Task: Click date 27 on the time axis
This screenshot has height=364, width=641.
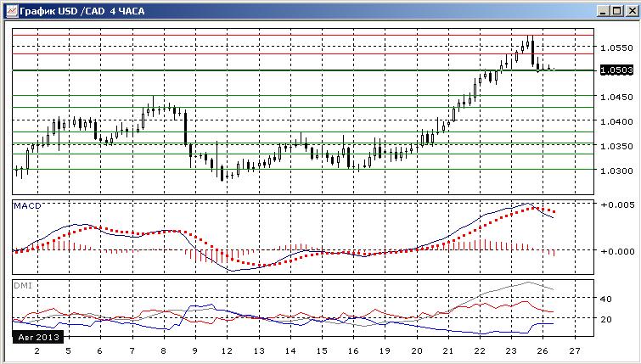Action: tap(575, 351)
